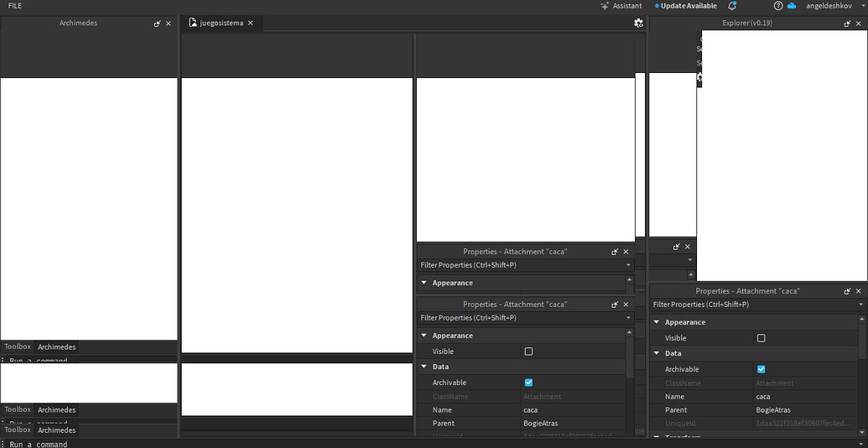Switch to the bottommost Archimedes bottom tab
This screenshot has width=868, height=448.
[x=56, y=430]
